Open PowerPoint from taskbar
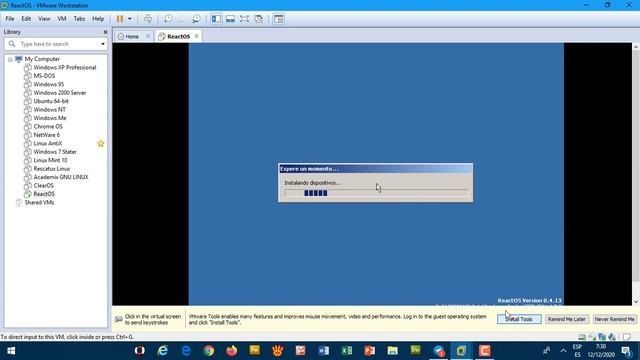The image size is (640, 360). [x=369, y=351]
